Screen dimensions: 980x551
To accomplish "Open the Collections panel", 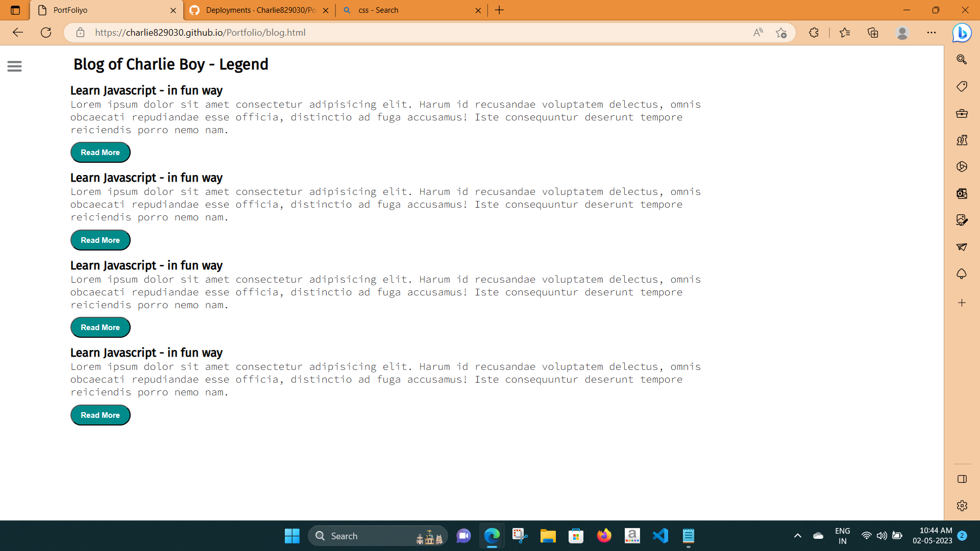I will [873, 33].
